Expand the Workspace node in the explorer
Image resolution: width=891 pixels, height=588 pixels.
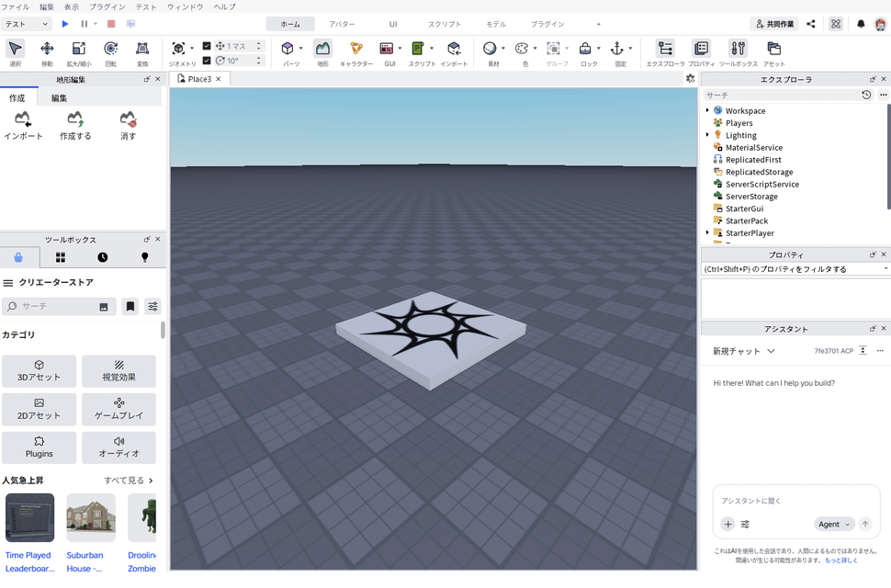707,110
